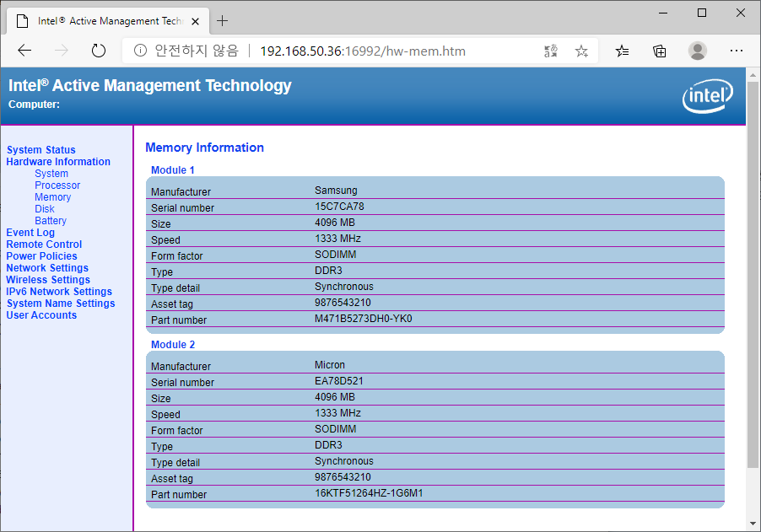Click the translate page icon
This screenshot has width=761, height=532.
pyautogui.click(x=551, y=51)
